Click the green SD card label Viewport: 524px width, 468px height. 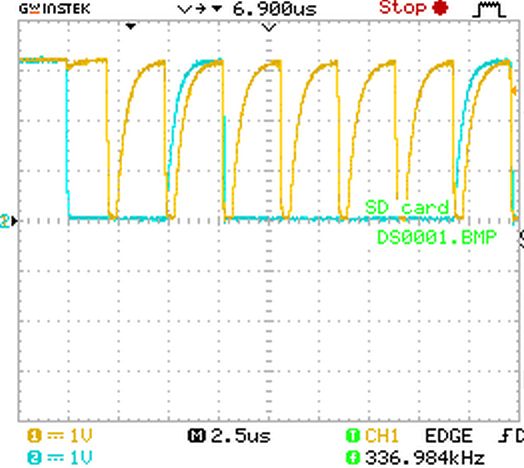pos(407,208)
